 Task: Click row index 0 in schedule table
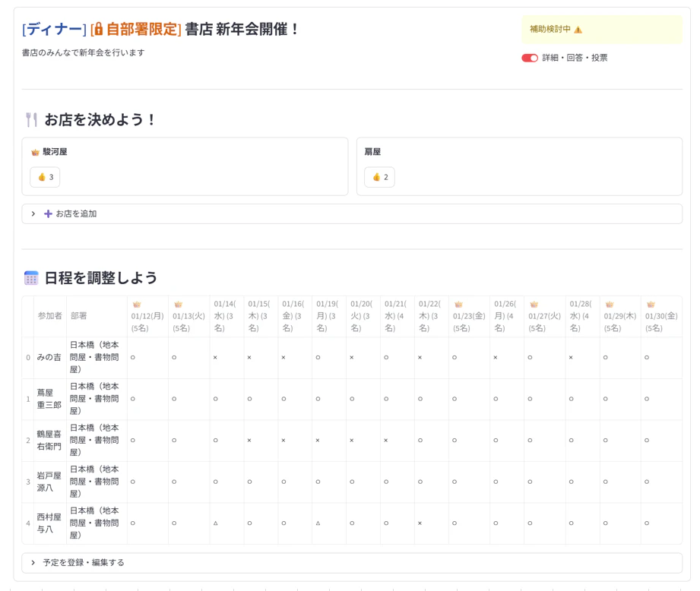tap(28, 357)
